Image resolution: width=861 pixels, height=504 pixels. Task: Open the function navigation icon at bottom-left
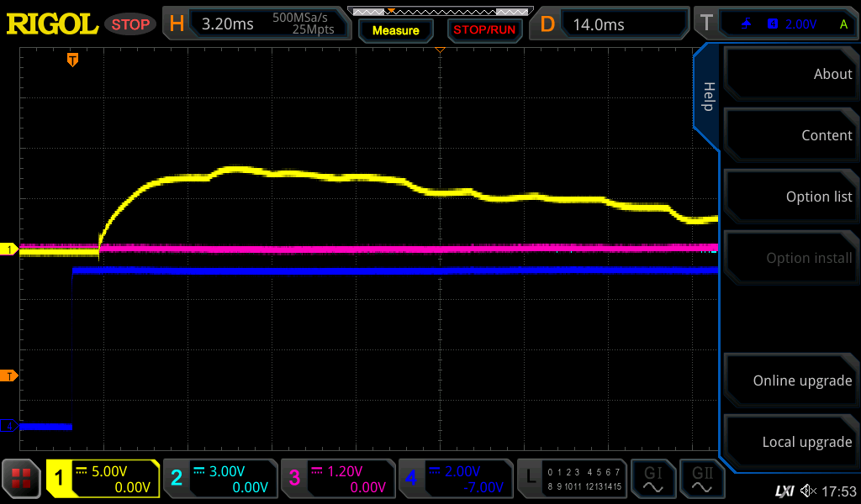[21, 479]
